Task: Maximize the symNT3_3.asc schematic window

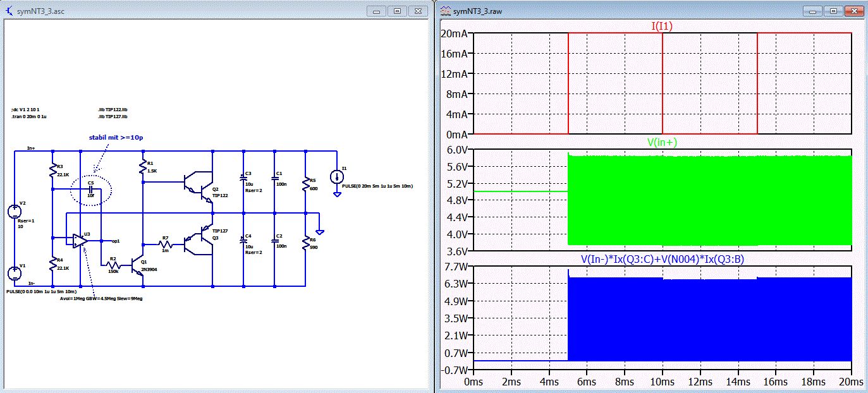Action: pos(398,11)
